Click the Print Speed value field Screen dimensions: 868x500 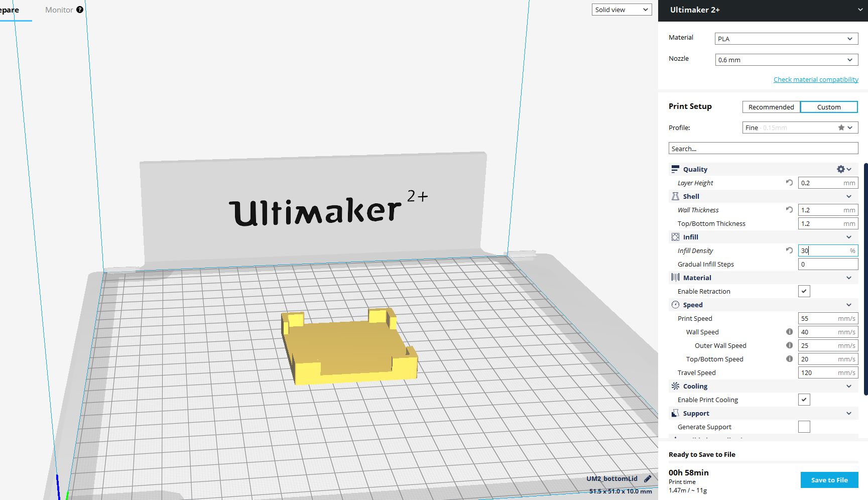(x=828, y=318)
